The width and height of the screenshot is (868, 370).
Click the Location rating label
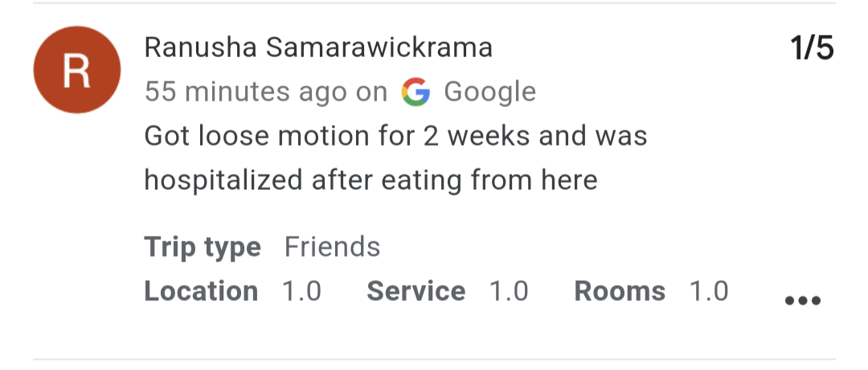201,291
